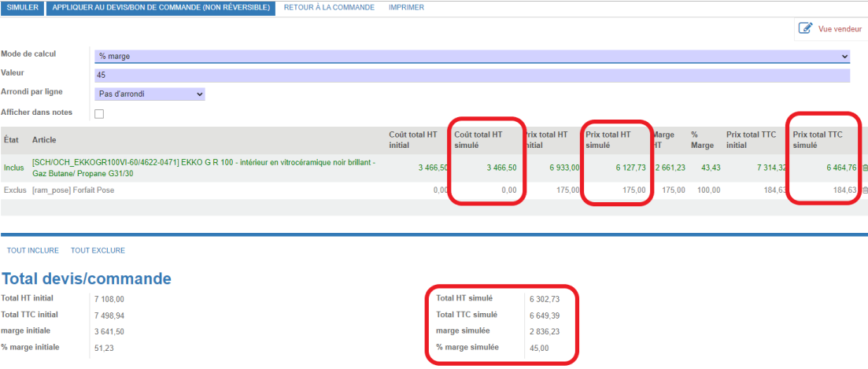The height and width of the screenshot is (369, 868).
Task: Click Total TTC initial value 7 498,94
Action: pos(109,315)
